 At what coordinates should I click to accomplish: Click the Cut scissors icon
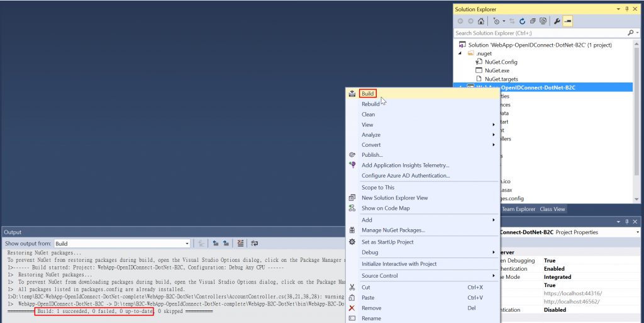(x=352, y=287)
